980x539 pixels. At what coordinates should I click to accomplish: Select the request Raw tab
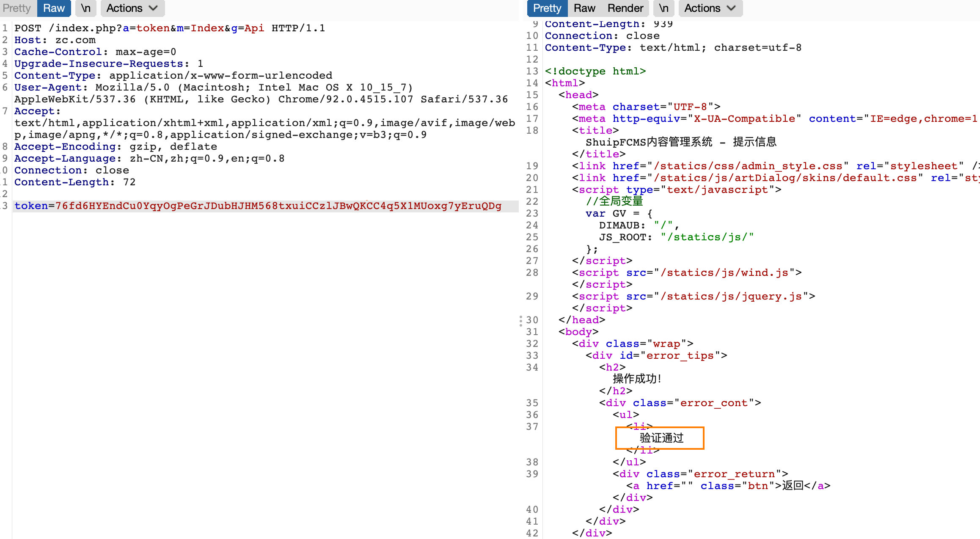[x=54, y=8]
